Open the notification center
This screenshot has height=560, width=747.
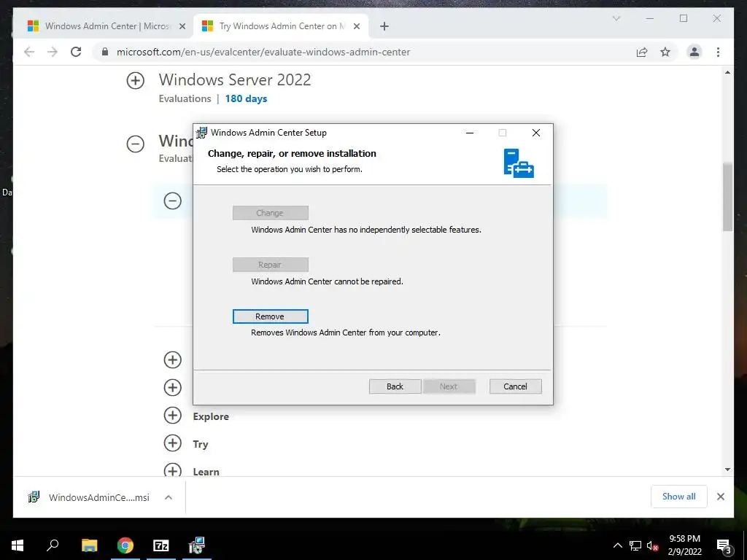click(724, 545)
